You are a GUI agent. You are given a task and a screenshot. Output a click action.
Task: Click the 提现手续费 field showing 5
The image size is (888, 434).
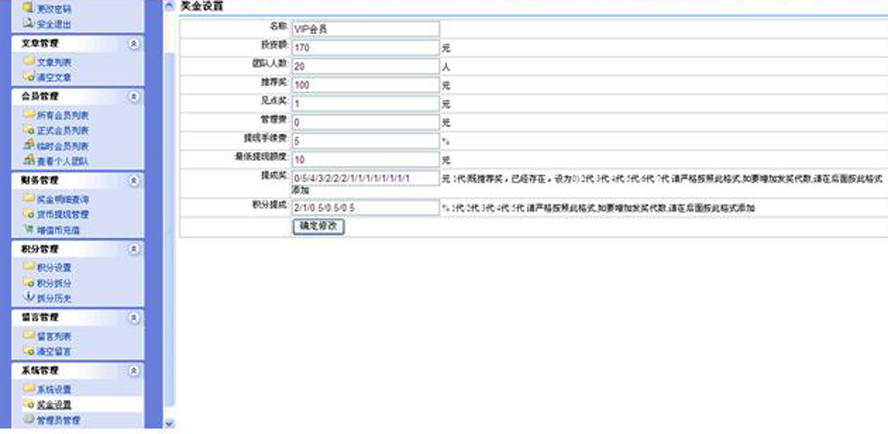click(366, 141)
